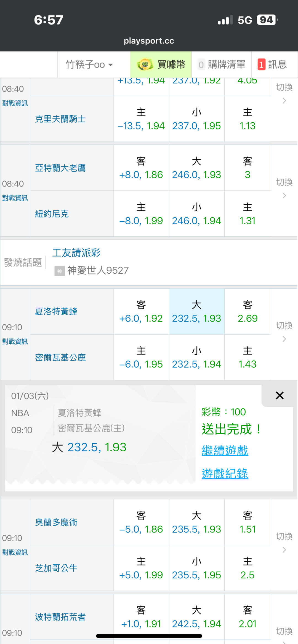The width and height of the screenshot is (298, 644).
Task: Click the 切換 arrow for Hornets-Bucks game
Action: pyautogui.click(x=284, y=339)
